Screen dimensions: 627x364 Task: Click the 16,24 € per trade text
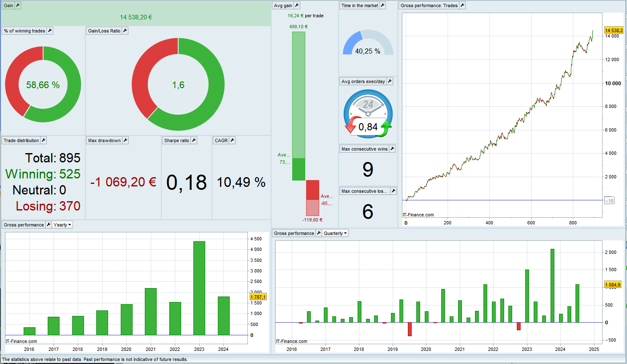tap(306, 16)
